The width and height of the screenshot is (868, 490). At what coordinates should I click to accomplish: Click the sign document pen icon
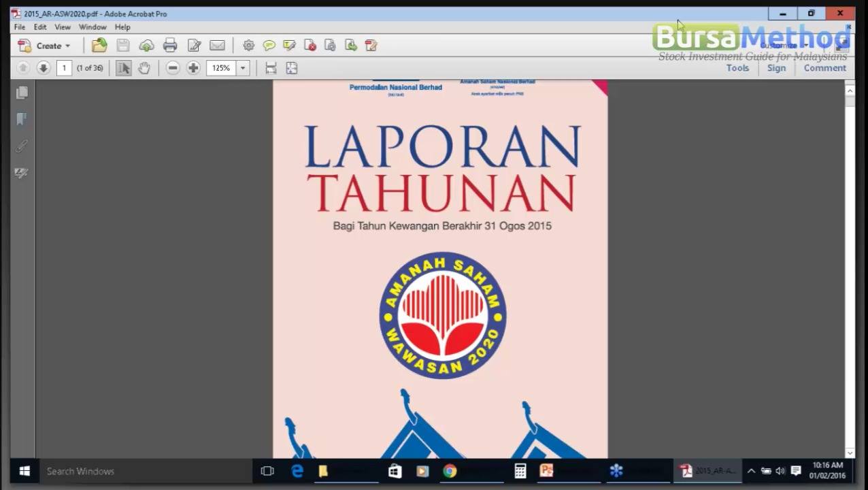coord(371,46)
